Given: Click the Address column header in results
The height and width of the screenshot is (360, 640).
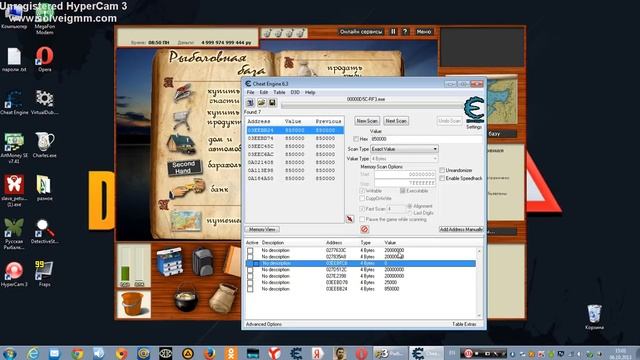Looking at the screenshot, I should (259, 122).
